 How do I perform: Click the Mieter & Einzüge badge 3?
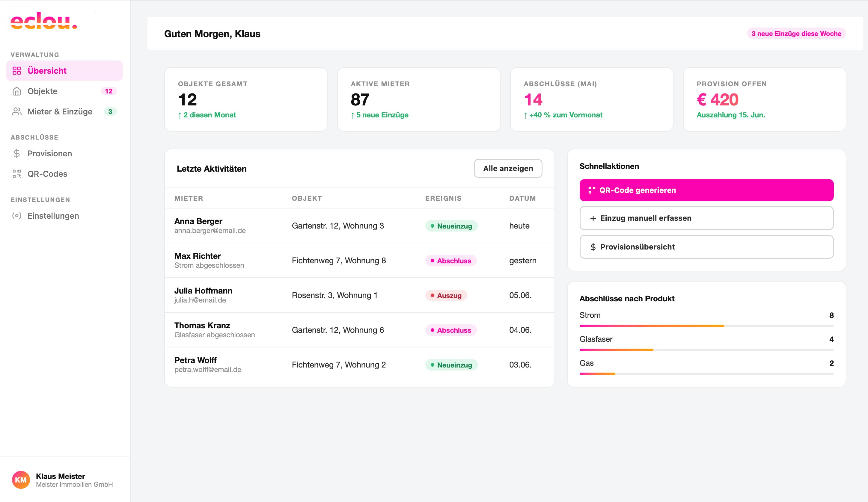(x=110, y=111)
